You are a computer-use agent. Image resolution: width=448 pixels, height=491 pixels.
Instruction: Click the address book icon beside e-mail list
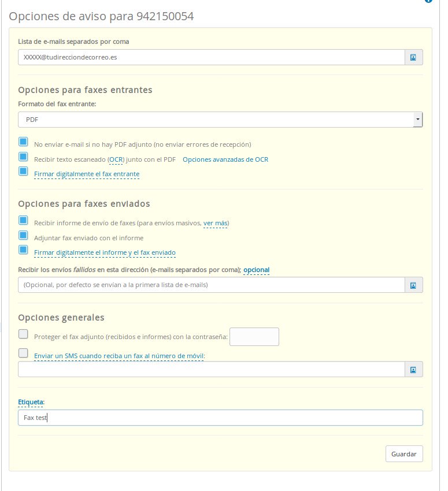[413, 57]
